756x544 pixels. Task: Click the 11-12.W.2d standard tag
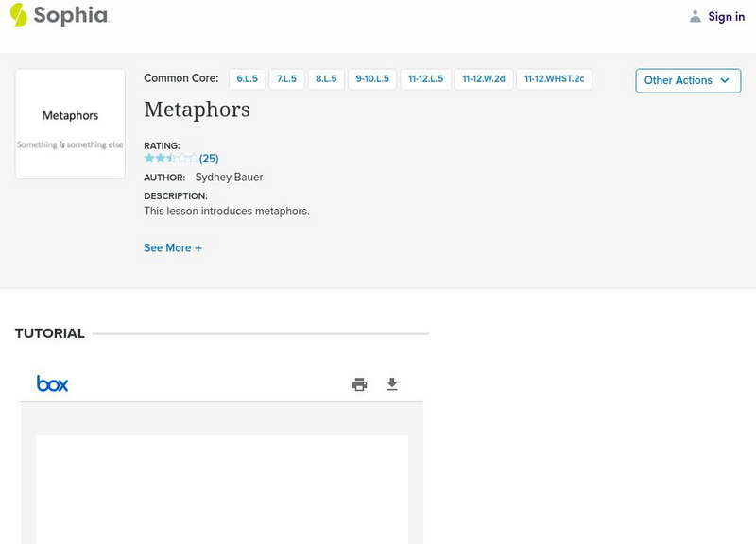[484, 79]
